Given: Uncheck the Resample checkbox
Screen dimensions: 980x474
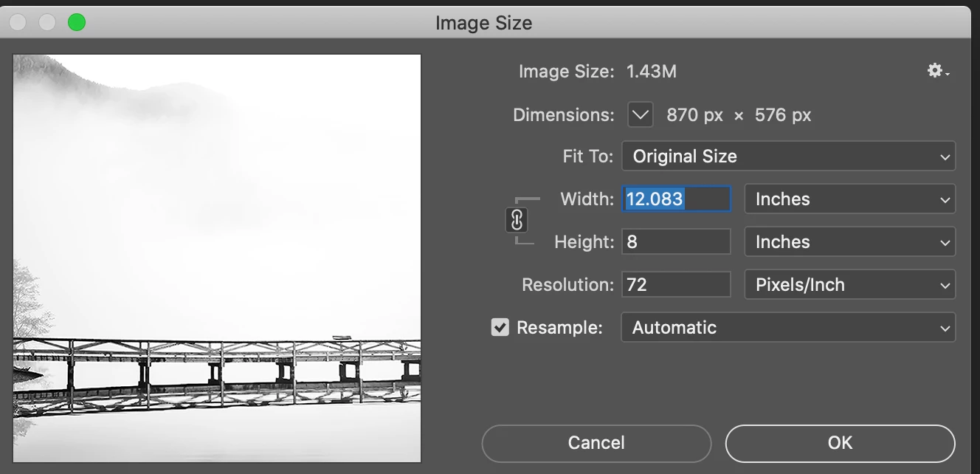Looking at the screenshot, I should pyautogui.click(x=500, y=327).
